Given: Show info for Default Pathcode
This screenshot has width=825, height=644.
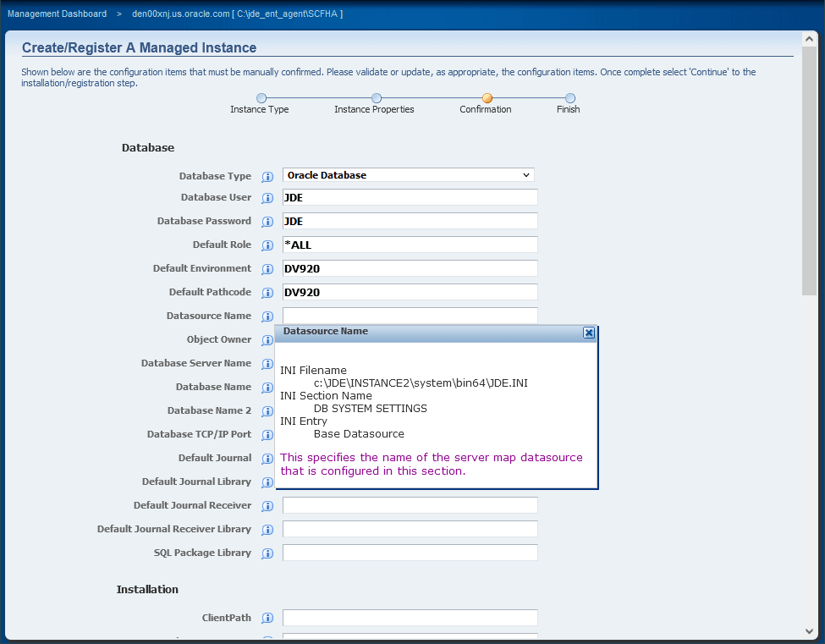Looking at the screenshot, I should pyautogui.click(x=267, y=293).
